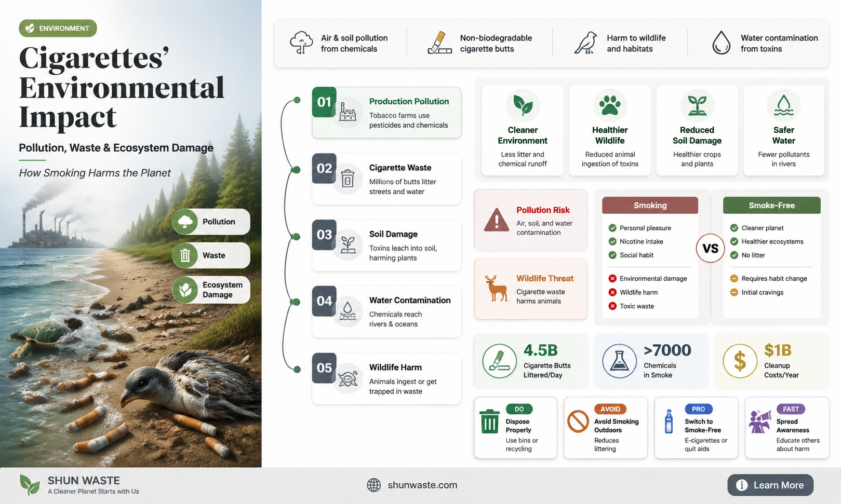The image size is (841, 504).
Task: Click the flask icon beside >7000 Chemicals
Action: tap(619, 361)
